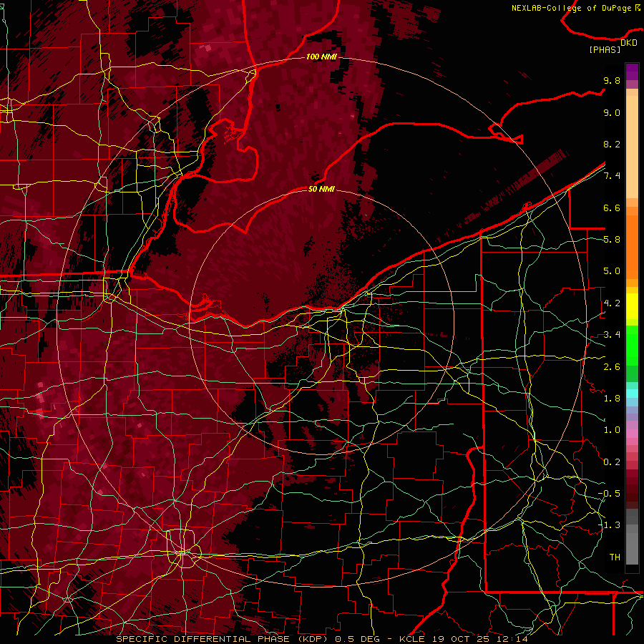Image resolution: width=644 pixels, height=644 pixels.
Task: Pick the bright yellow color bar segment
Action: tap(632, 306)
